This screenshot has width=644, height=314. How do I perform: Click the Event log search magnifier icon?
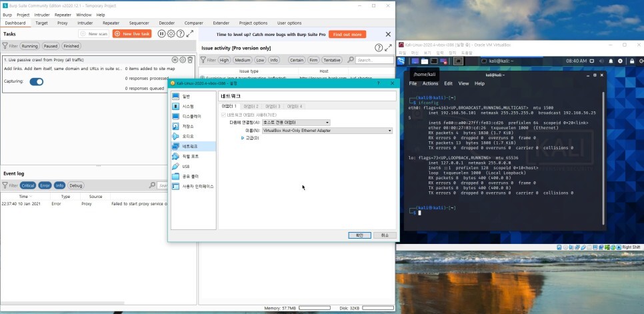152,185
